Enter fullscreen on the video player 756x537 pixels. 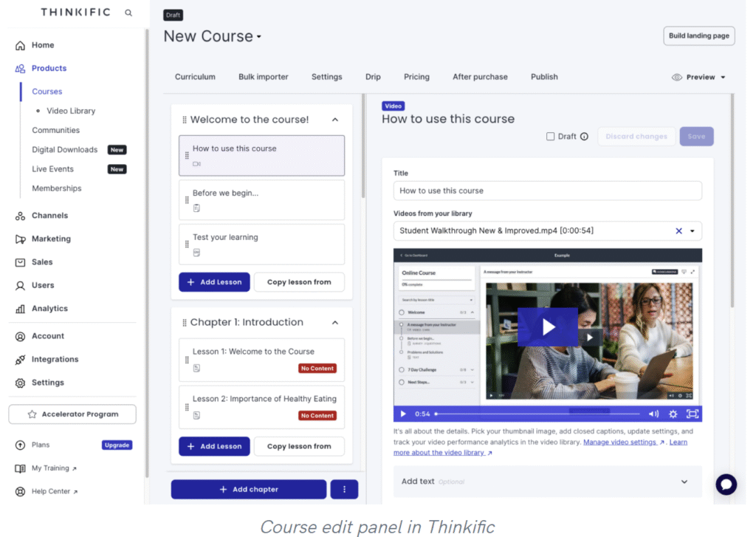(693, 414)
